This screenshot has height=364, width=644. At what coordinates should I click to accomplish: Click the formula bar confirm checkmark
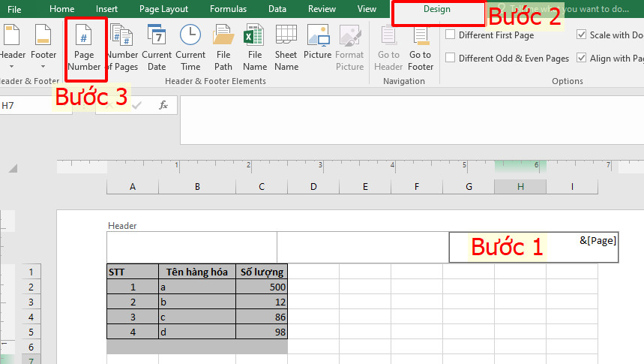(136, 105)
